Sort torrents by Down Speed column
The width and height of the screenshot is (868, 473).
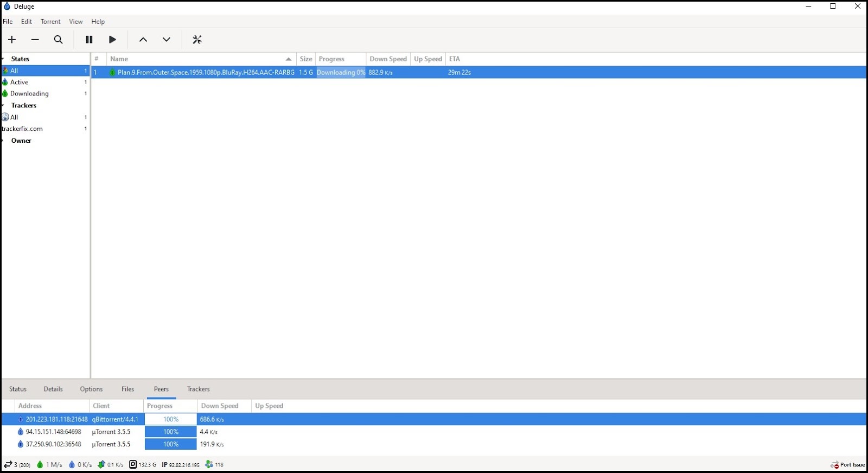point(388,59)
